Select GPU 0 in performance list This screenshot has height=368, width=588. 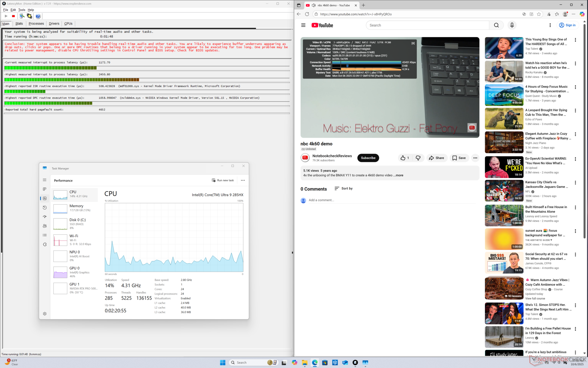[x=75, y=272]
